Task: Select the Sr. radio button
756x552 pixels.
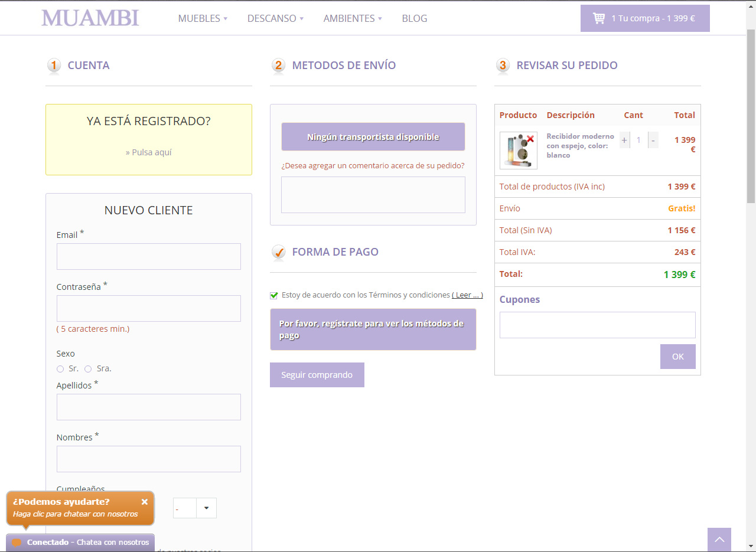Action: pos(60,369)
